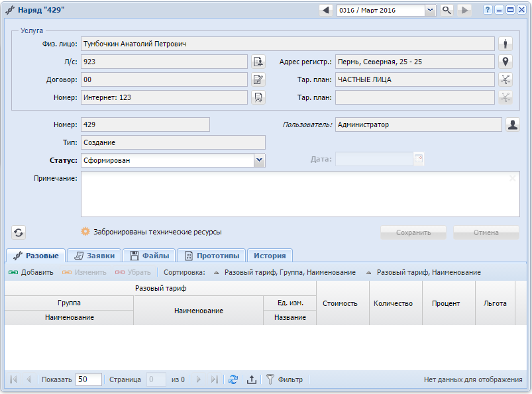Click the Ед. изм. column header
The width and height of the screenshot is (532, 394).
290,303
